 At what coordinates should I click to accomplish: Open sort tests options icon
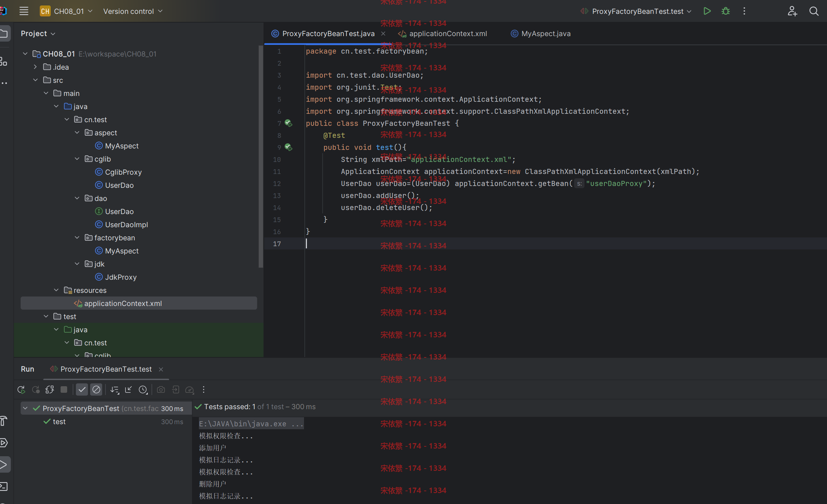(115, 389)
